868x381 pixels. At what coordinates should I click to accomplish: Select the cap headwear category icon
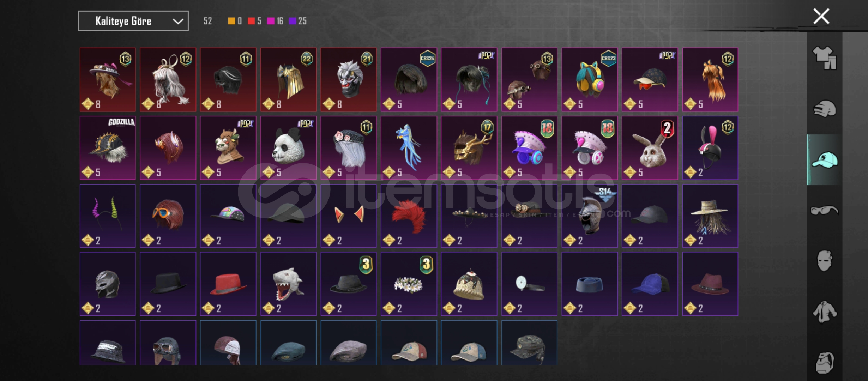click(x=824, y=159)
